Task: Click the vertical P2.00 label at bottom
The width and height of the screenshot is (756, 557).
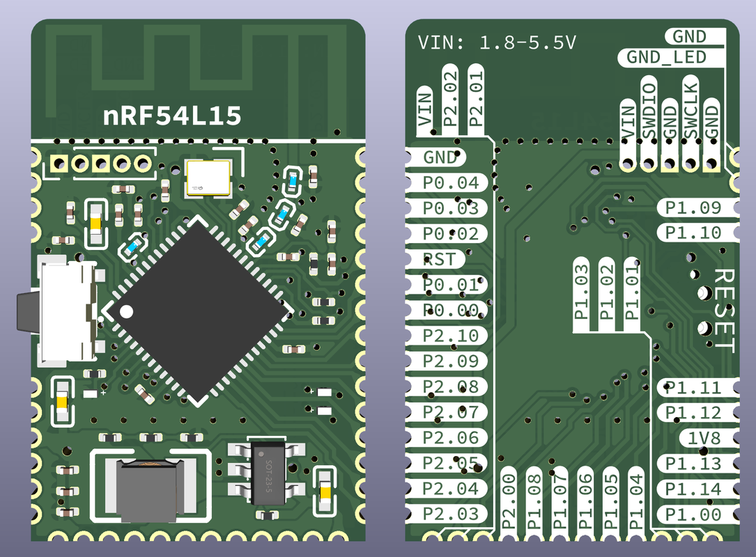Action: (x=509, y=501)
